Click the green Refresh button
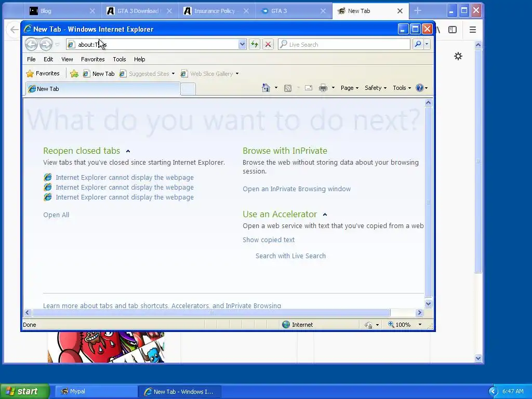 coord(255,44)
